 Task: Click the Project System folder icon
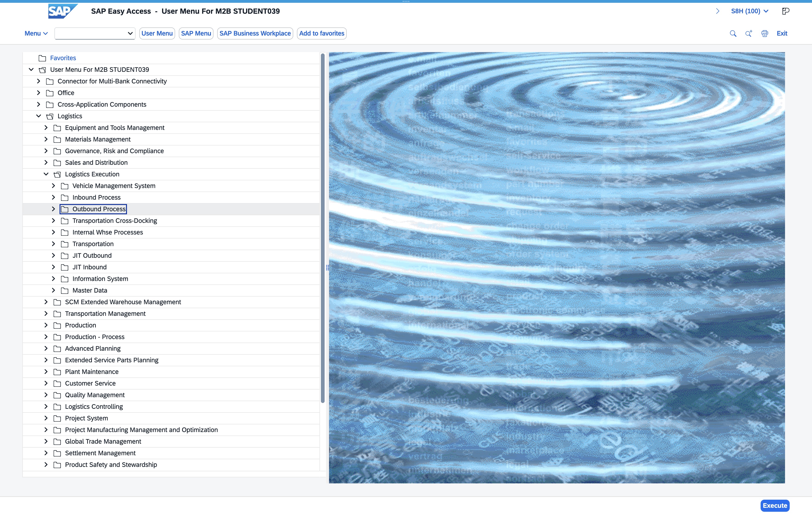pos(57,419)
